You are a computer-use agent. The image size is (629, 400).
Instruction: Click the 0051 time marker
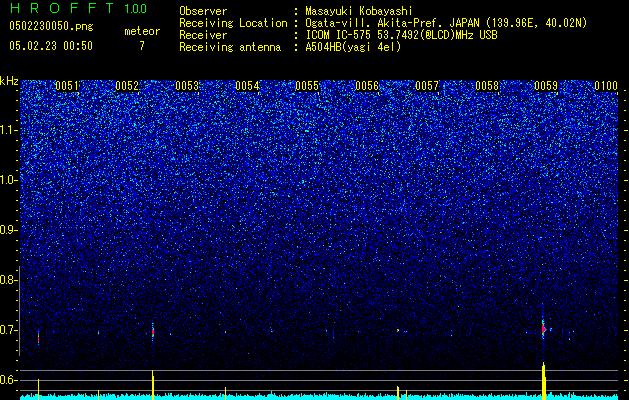pyautogui.click(x=67, y=86)
